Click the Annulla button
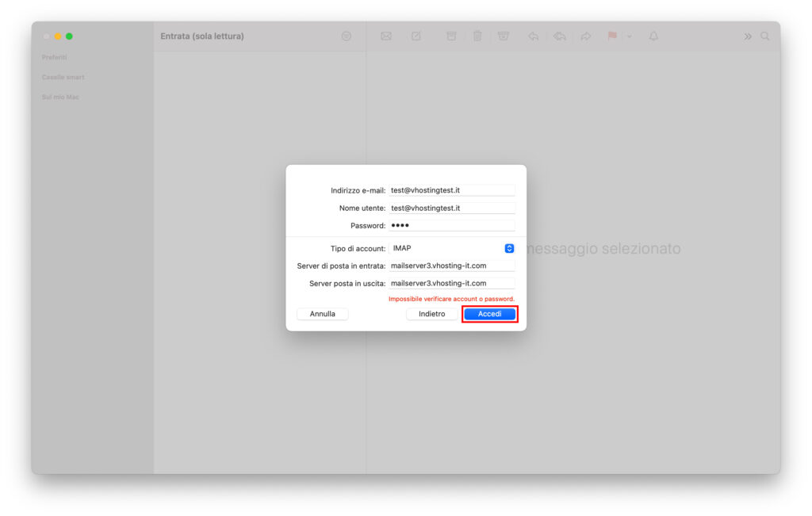Viewport: 812px width, 516px height. pyautogui.click(x=323, y=314)
